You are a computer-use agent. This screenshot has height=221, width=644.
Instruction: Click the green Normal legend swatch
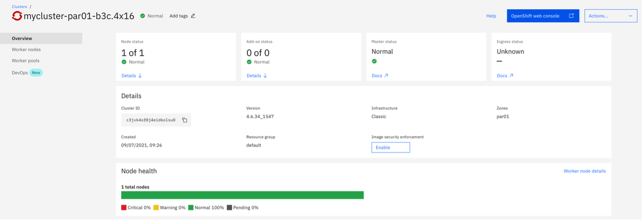tap(190, 208)
